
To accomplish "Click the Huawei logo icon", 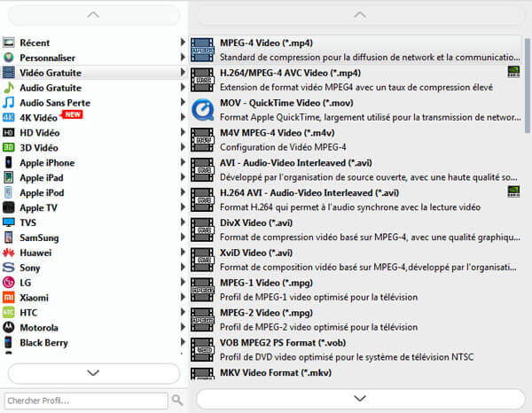I will (9, 253).
